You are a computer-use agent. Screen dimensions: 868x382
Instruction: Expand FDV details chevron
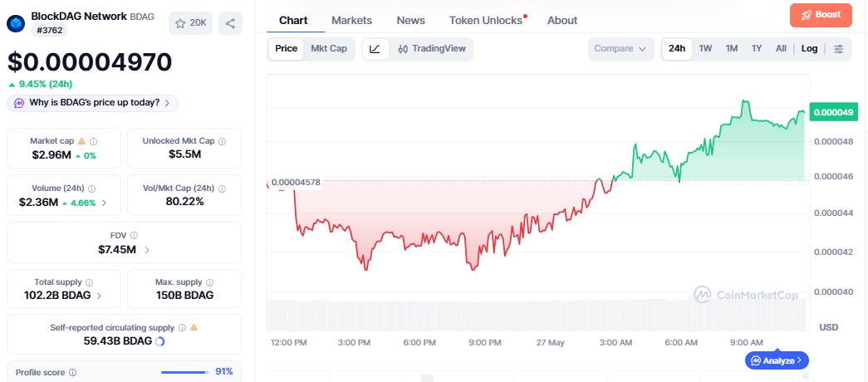[x=147, y=250]
